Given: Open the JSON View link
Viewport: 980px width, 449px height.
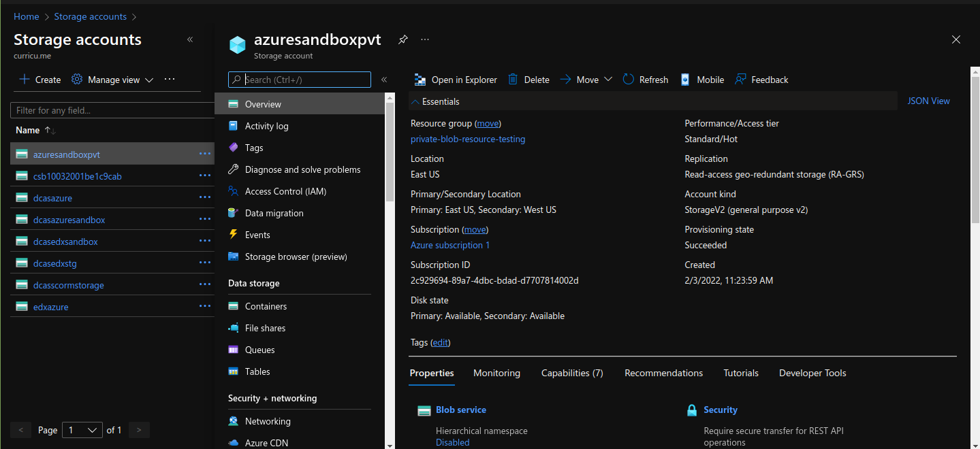Looking at the screenshot, I should (x=928, y=101).
